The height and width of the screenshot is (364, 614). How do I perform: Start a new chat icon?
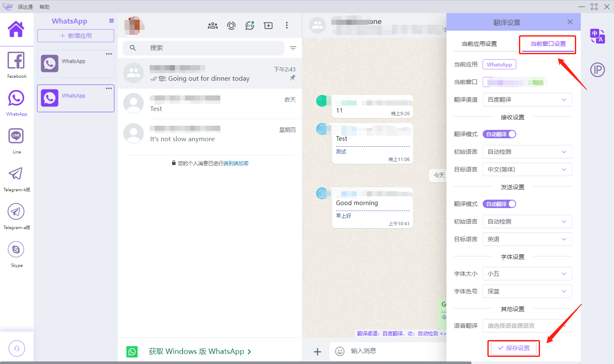click(x=268, y=26)
